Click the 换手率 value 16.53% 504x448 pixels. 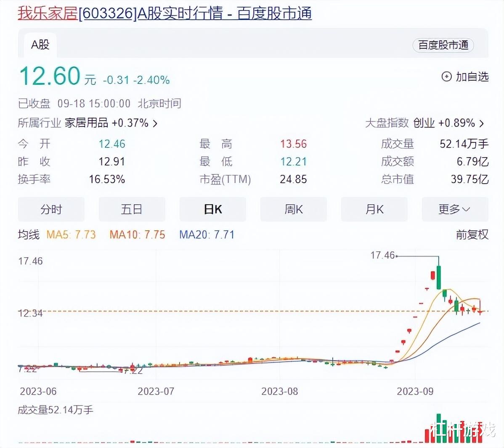(107, 179)
